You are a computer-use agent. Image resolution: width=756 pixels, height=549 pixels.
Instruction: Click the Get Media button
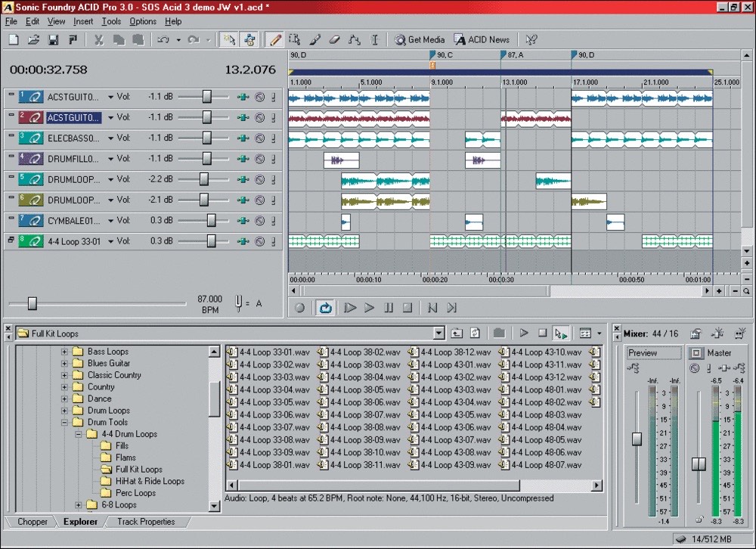tap(420, 39)
